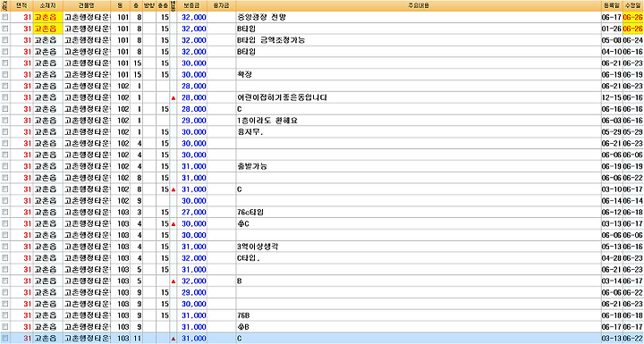Select the modified date 06-24
The width and height of the screenshot is (644, 344).
(633, 40)
